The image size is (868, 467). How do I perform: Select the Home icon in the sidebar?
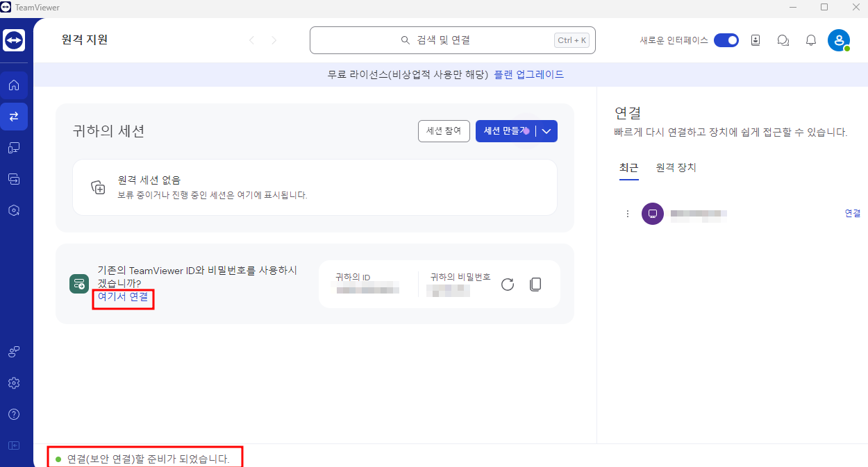(x=14, y=85)
